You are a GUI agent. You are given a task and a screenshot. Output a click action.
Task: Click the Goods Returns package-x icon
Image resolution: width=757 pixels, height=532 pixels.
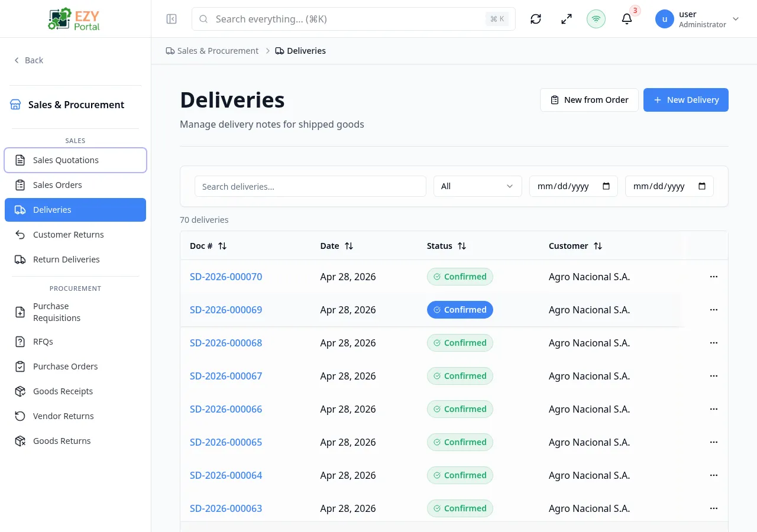click(20, 441)
